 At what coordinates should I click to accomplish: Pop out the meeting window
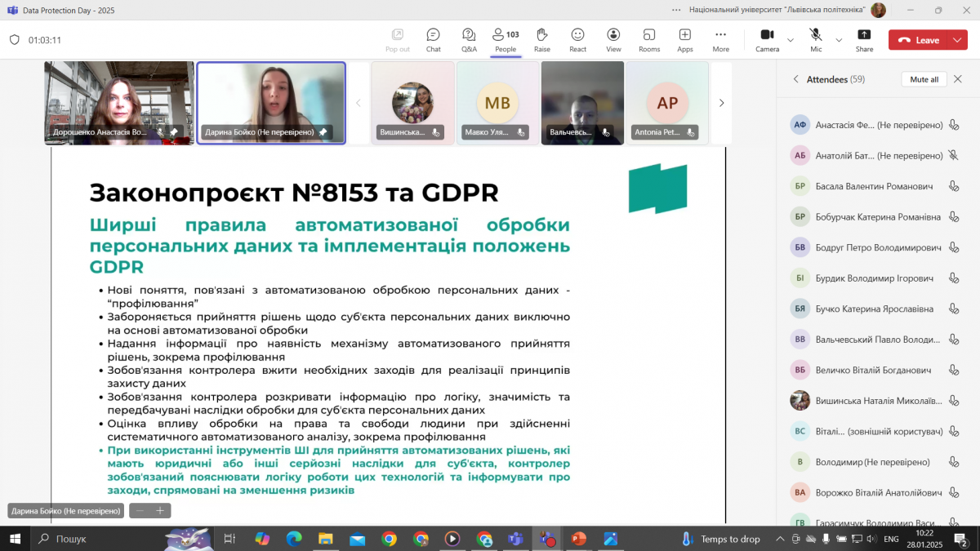(397, 38)
